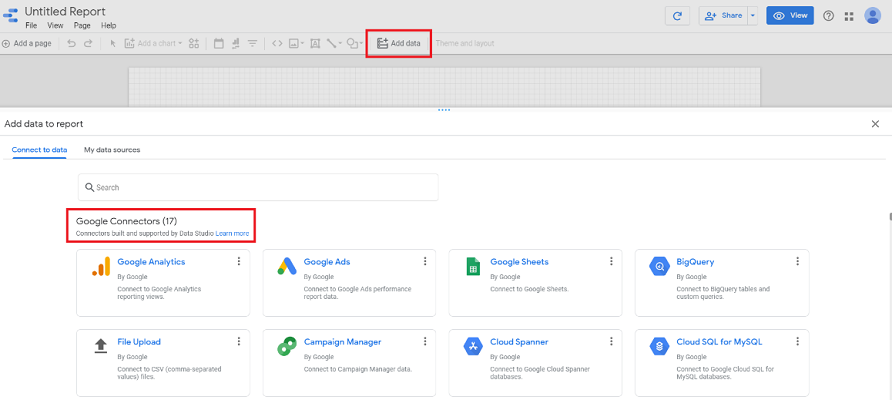
Task: Insert a date range control
Action: point(218,43)
